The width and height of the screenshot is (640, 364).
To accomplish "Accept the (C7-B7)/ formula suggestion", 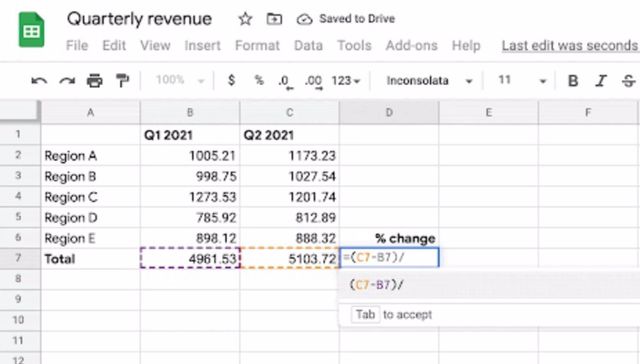I will [x=489, y=284].
